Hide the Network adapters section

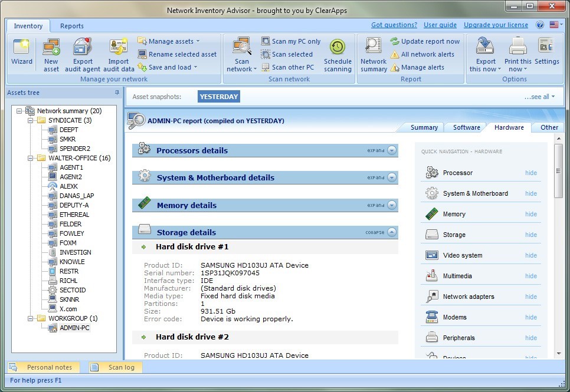tap(530, 297)
